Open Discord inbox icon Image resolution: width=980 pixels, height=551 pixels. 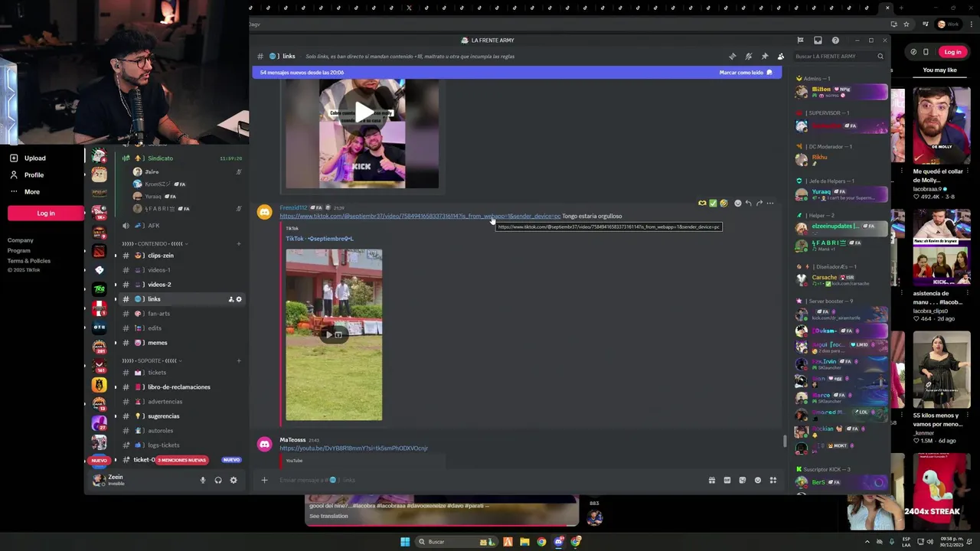point(818,40)
